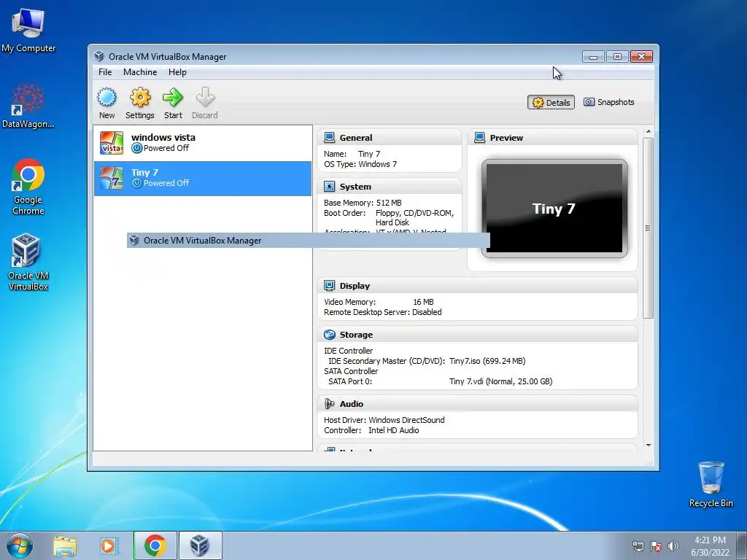Click the Chrome taskbar button

[x=155, y=545]
